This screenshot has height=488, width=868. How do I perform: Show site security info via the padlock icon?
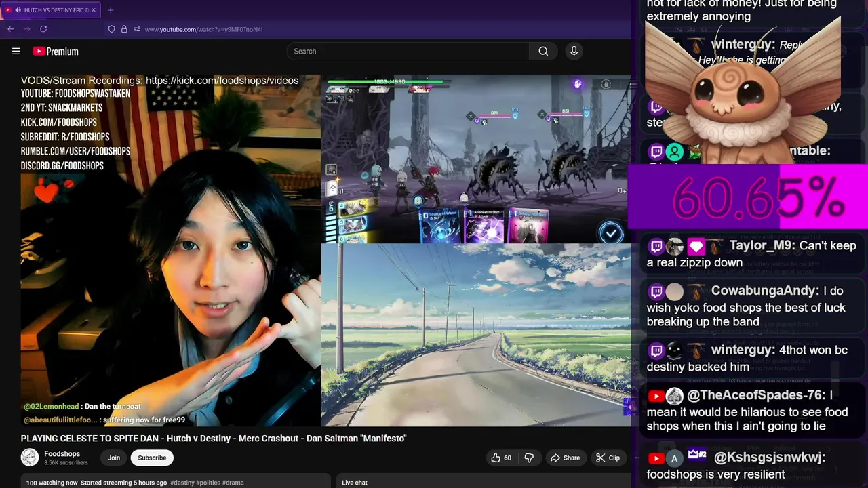[124, 29]
